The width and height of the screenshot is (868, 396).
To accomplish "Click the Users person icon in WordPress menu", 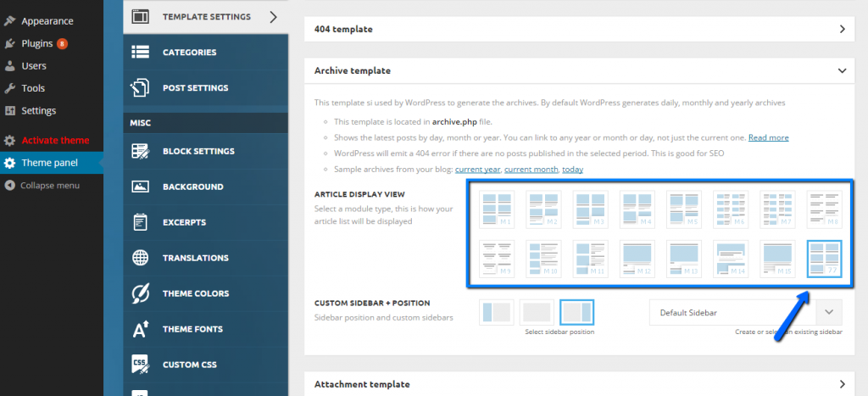I will [x=9, y=66].
